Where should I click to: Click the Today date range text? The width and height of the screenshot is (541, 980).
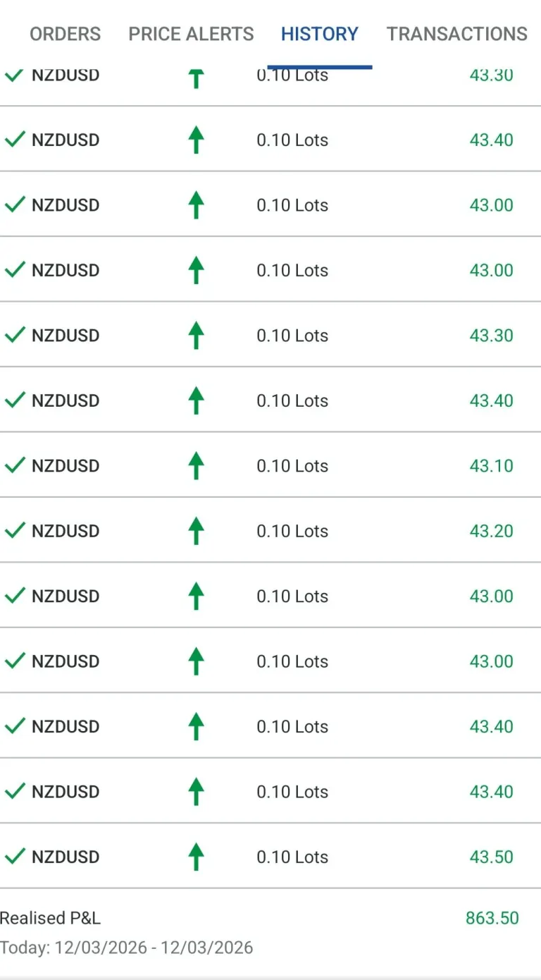pyautogui.click(x=127, y=947)
